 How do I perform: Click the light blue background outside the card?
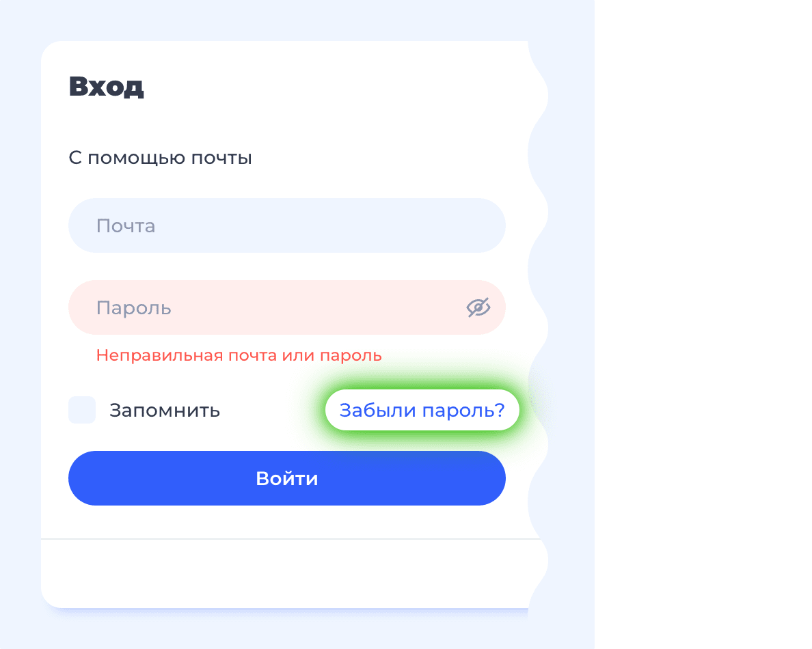pyautogui.click(x=569, y=311)
